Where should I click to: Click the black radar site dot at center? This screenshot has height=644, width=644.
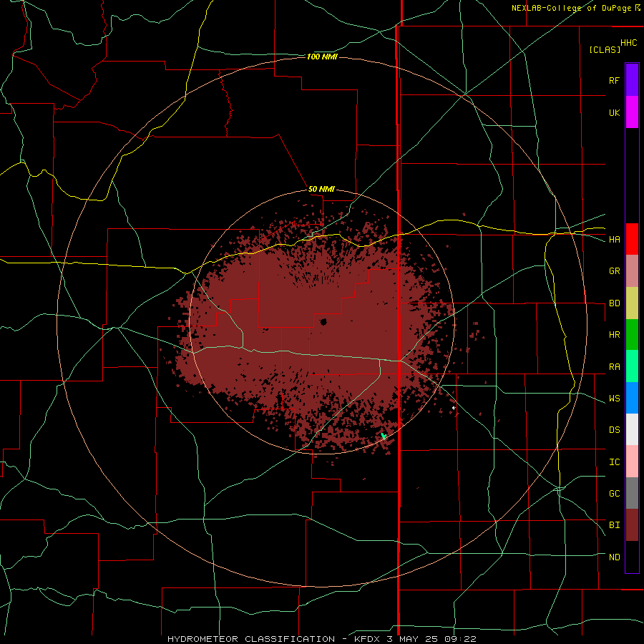pos(323,321)
